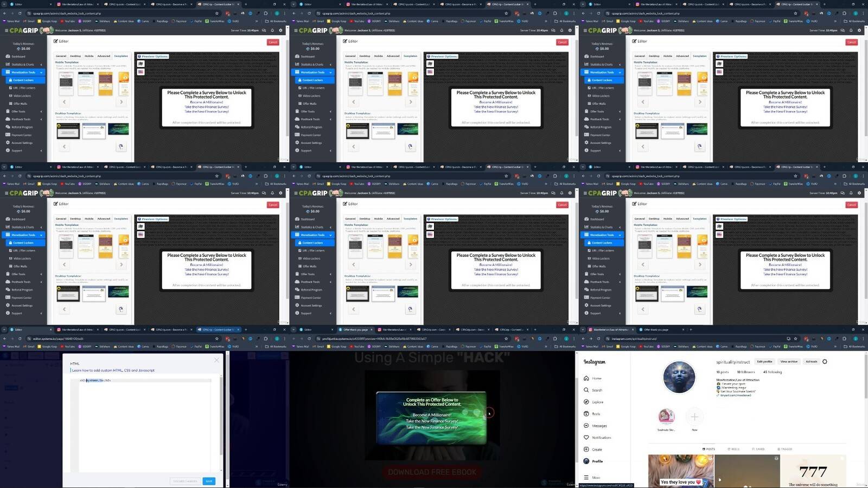
Task: Close the HTML dialog in systeme editor
Action: pyautogui.click(x=216, y=360)
